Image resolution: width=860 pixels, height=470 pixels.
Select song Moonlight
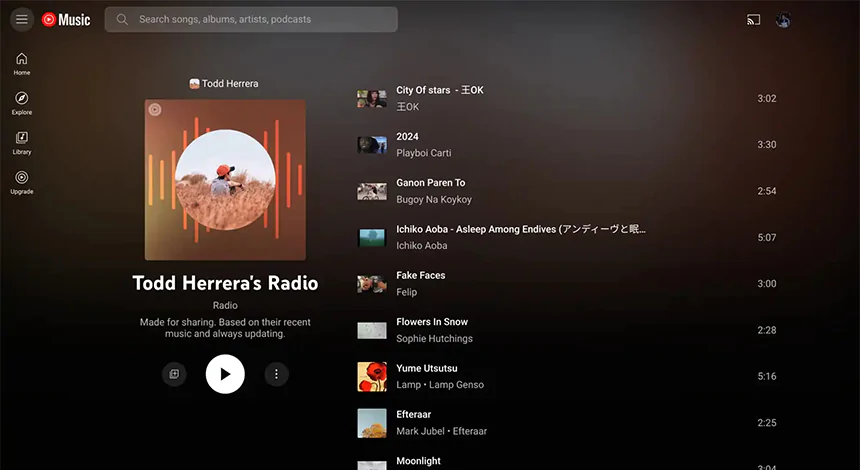click(418, 461)
